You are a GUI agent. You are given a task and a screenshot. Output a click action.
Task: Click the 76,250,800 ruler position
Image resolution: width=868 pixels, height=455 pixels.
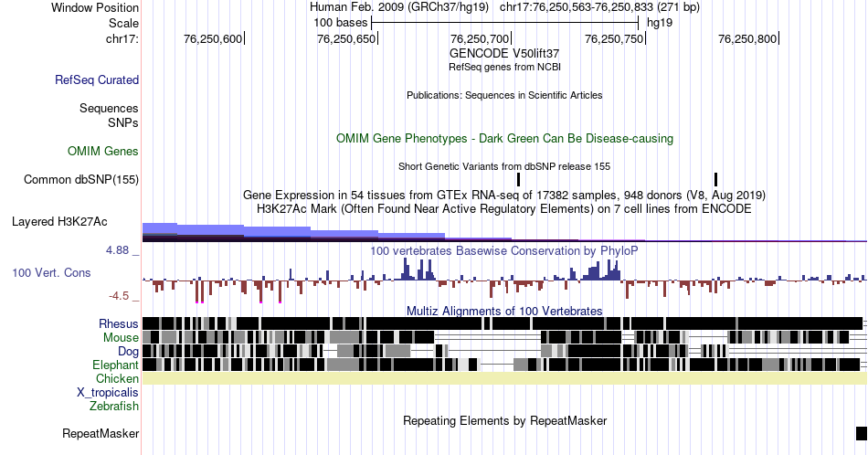(x=748, y=38)
